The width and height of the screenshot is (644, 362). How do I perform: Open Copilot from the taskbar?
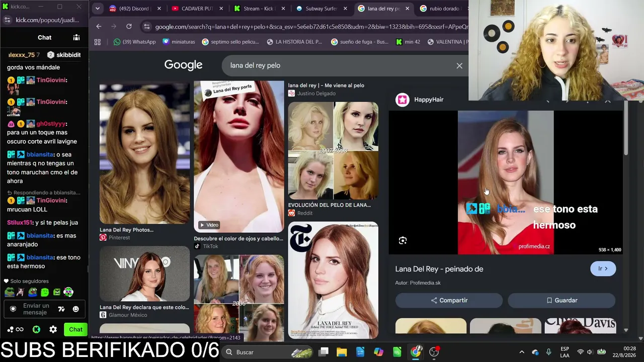(379, 352)
